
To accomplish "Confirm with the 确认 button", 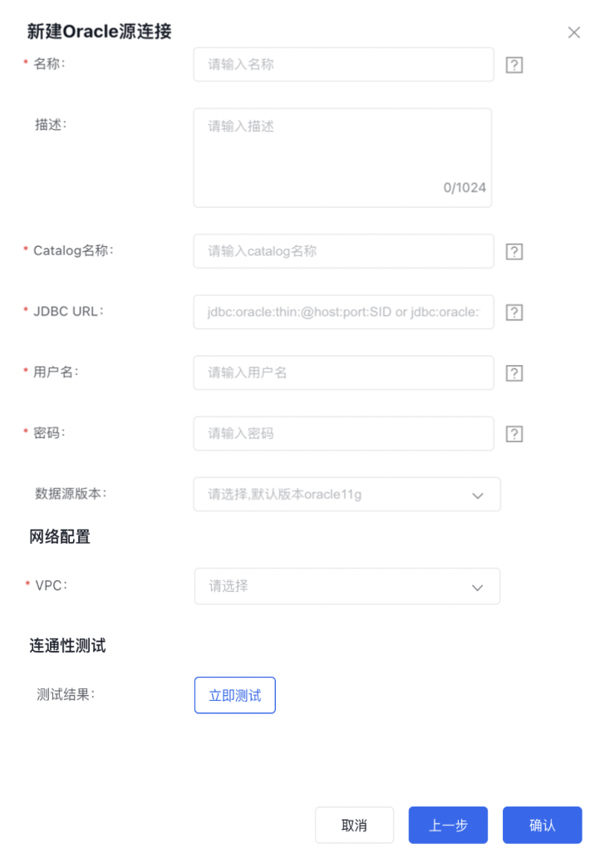I will pyautogui.click(x=542, y=826).
